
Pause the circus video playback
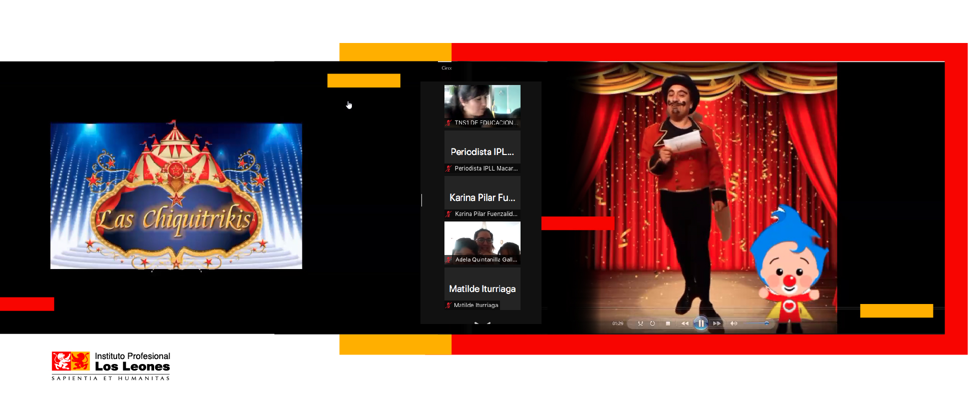(x=701, y=323)
